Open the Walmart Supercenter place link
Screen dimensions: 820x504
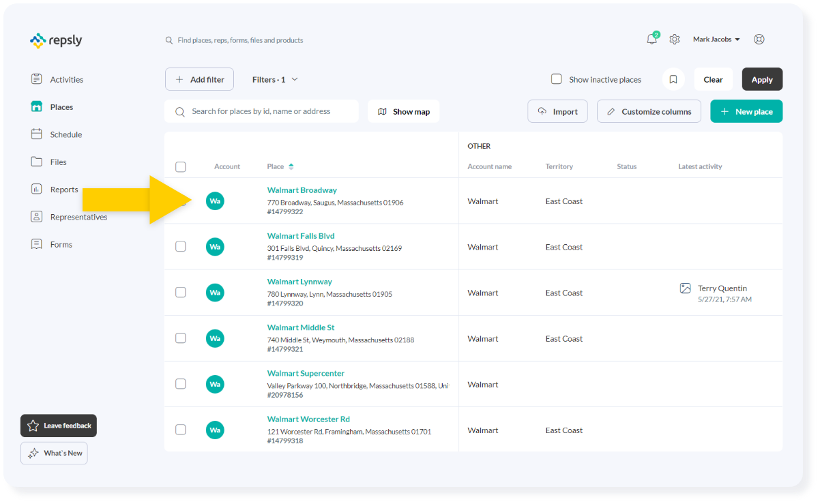pyautogui.click(x=306, y=373)
